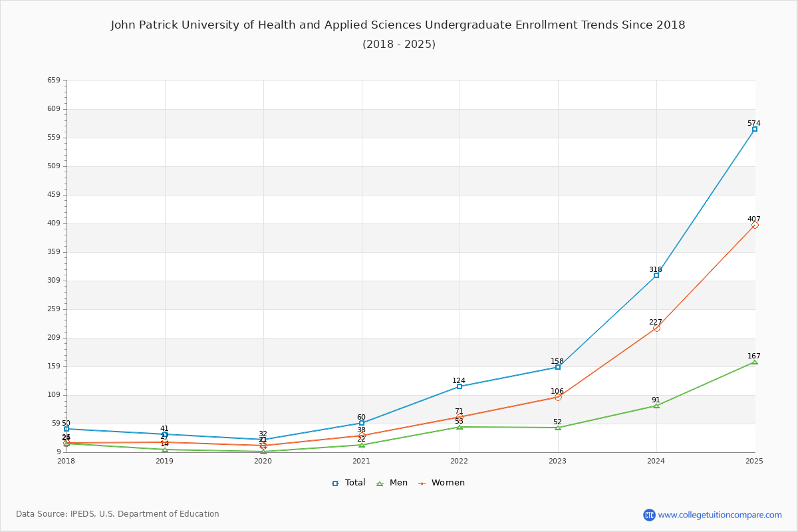This screenshot has height=532, width=798.
Task: Click Men data point 167 for 2025
Action: pos(755,362)
